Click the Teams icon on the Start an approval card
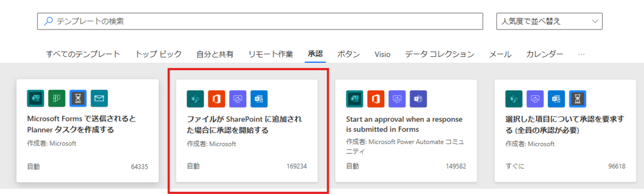Image resolution: width=644 pixels, height=194 pixels. click(419, 99)
